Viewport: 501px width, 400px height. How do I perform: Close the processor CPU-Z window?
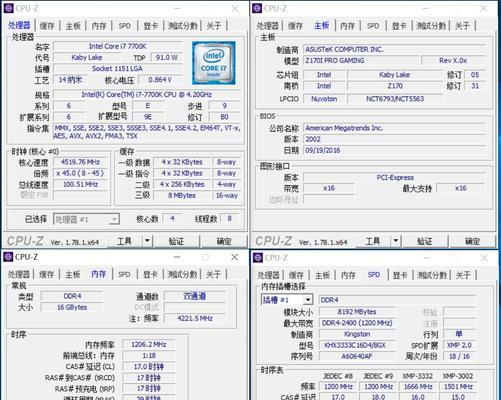235,9
